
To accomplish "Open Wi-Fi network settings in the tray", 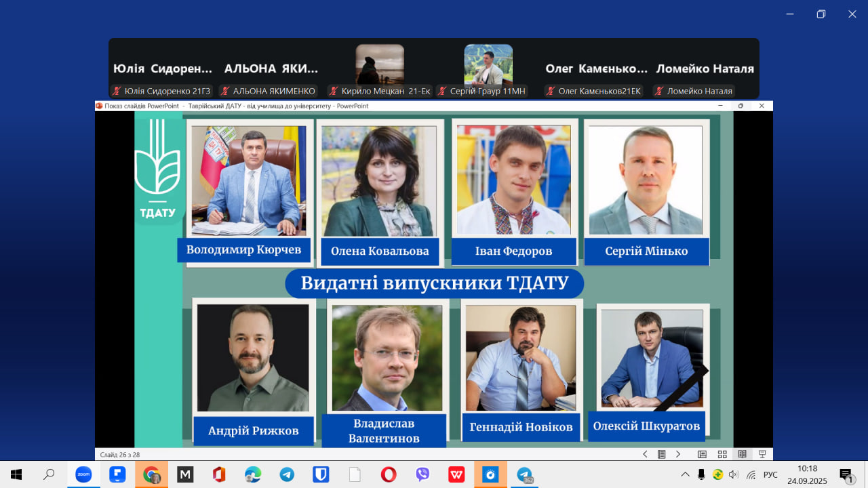I will [751, 474].
